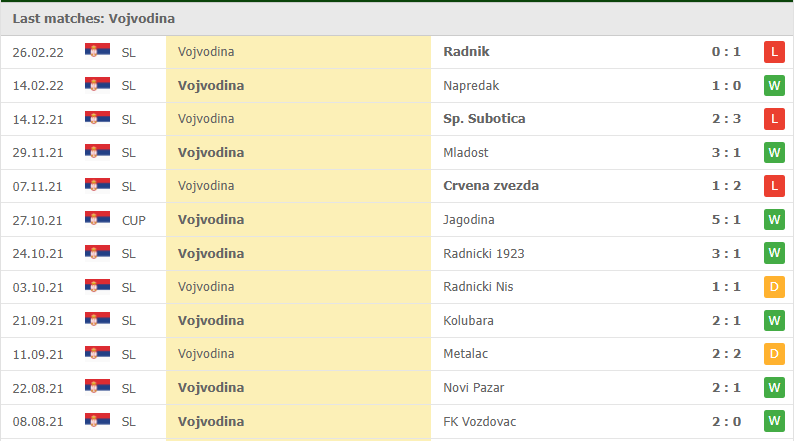Viewport: 794px width, 441px height.
Task: Click the date 24.10.21
Action: point(38,254)
